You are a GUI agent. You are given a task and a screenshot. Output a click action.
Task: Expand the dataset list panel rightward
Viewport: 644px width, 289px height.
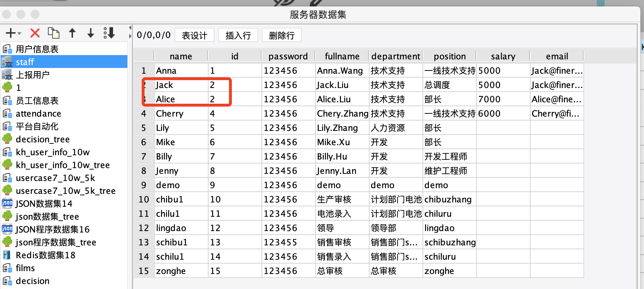[x=130, y=36]
